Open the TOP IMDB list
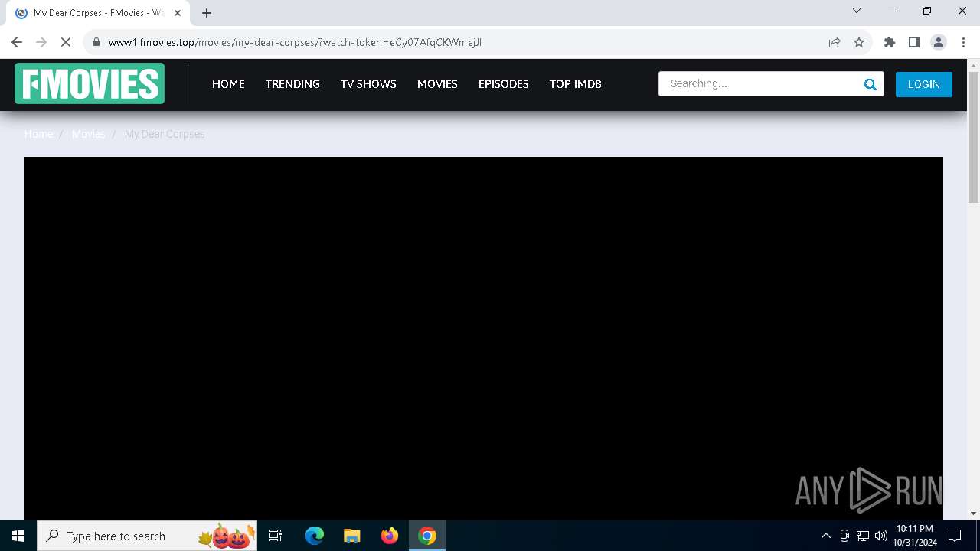Screen dimensions: 980x551 click(575, 84)
